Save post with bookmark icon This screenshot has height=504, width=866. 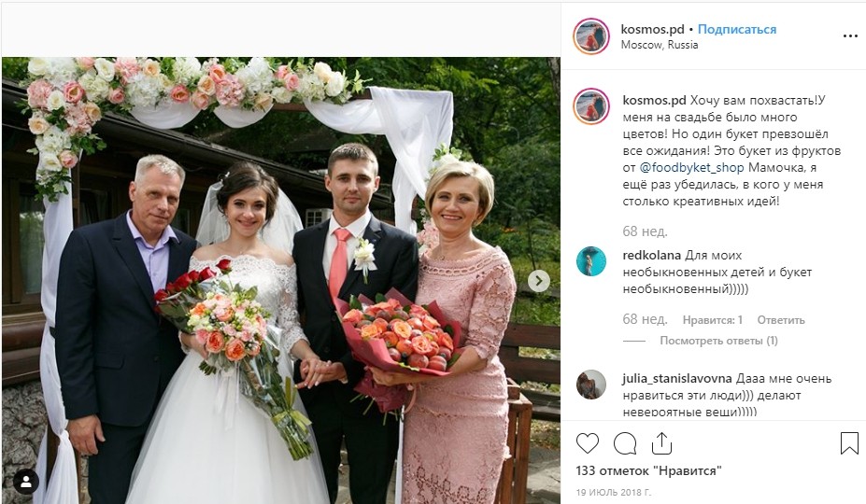pyautogui.click(x=849, y=442)
